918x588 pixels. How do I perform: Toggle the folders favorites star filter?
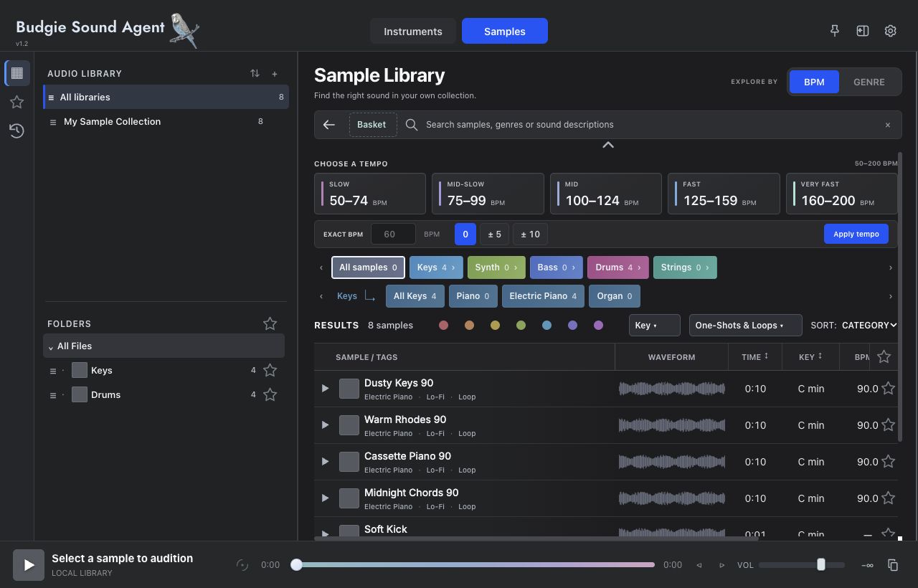pyautogui.click(x=270, y=324)
